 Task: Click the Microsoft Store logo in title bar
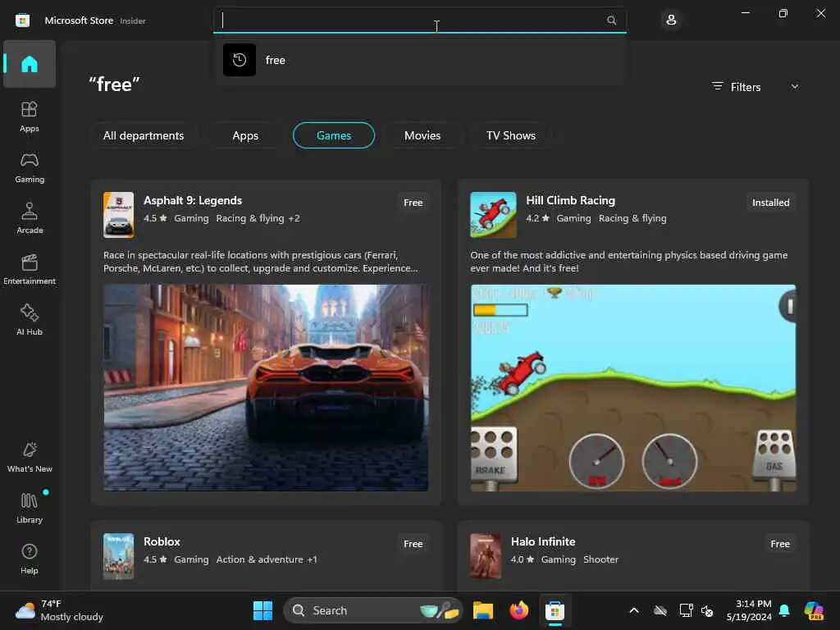coord(22,21)
